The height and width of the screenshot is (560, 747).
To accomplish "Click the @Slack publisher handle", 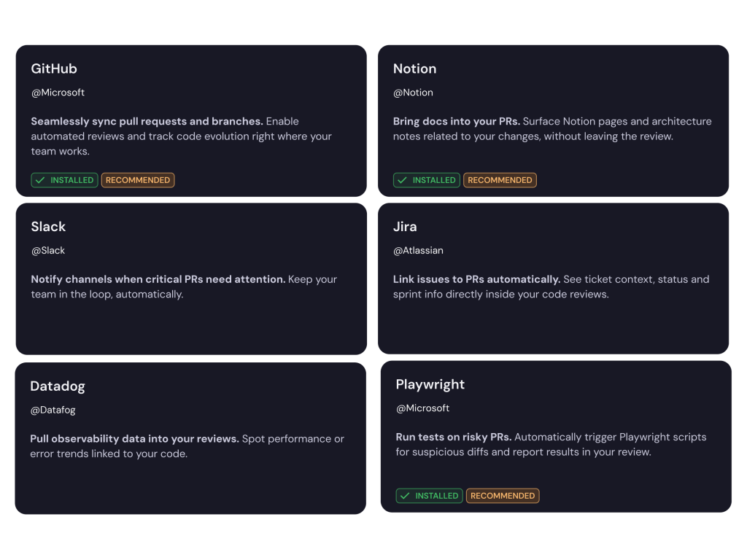I will click(48, 251).
